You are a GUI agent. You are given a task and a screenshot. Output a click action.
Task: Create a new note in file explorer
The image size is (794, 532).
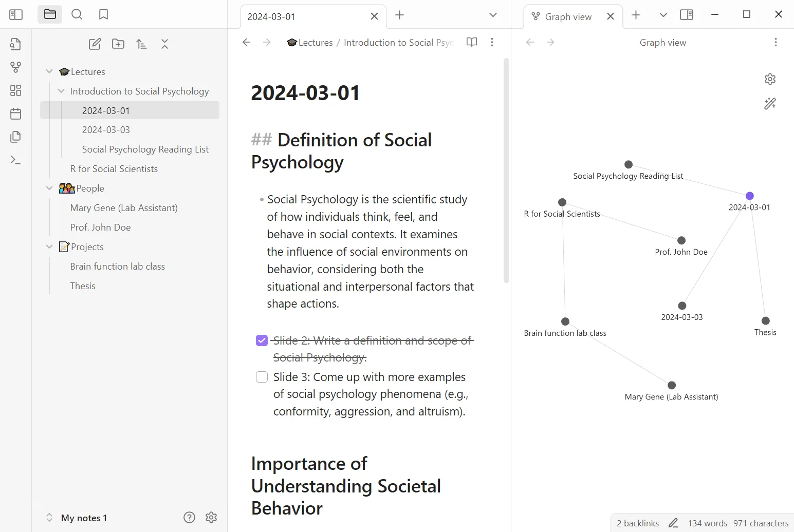(x=95, y=44)
